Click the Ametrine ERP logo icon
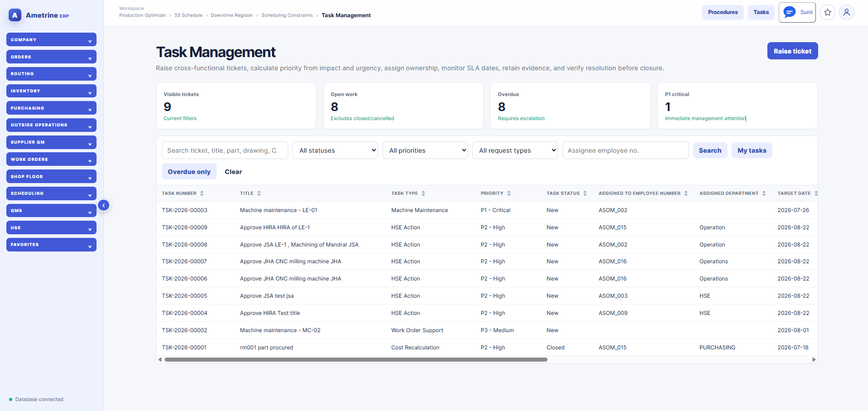Image resolution: width=868 pixels, height=411 pixels. click(x=15, y=15)
